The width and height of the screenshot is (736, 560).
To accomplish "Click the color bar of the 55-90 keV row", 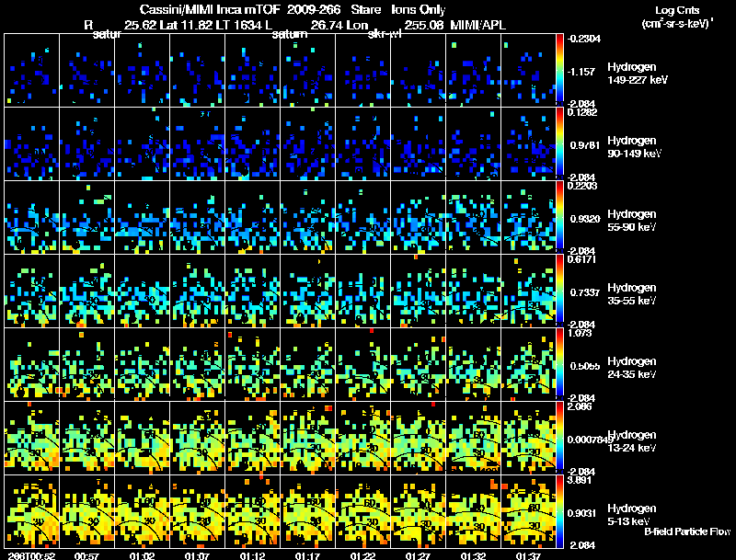I will click(559, 217).
